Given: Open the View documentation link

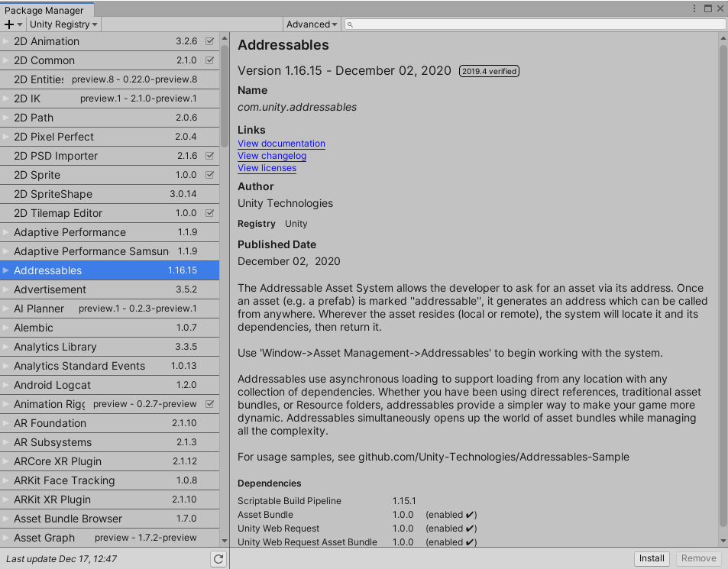Looking at the screenshot, I should (281, 144).
